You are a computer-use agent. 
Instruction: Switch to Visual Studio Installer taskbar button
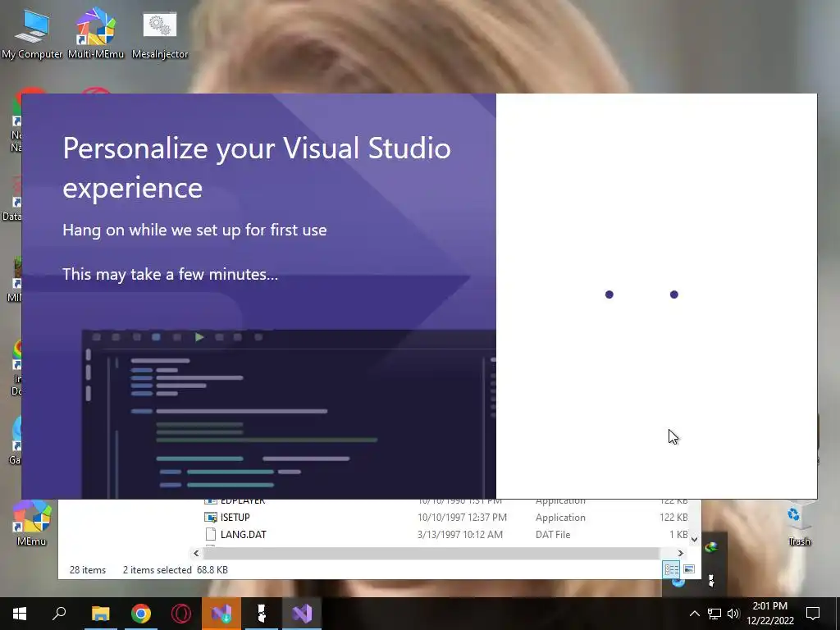pos(221,614)
